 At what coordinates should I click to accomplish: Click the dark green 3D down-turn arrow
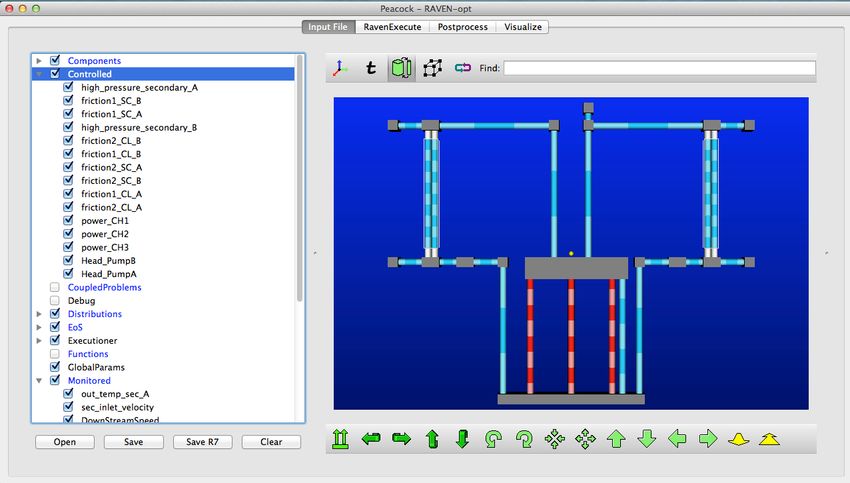pyautogui.click(x=462, y=439)
